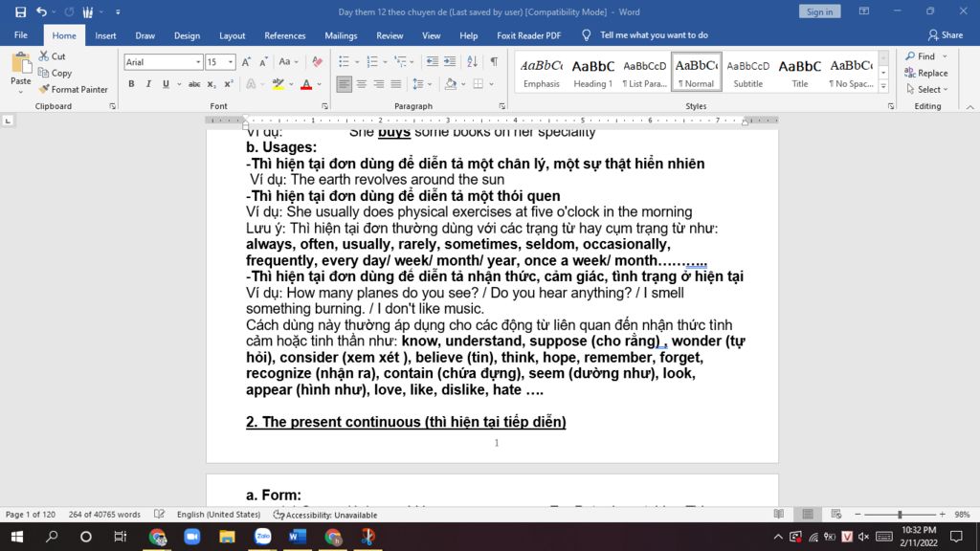Screen dimensions: 980x551
Task: Open Font dialog launcher
Action: [x=325, y=106]
